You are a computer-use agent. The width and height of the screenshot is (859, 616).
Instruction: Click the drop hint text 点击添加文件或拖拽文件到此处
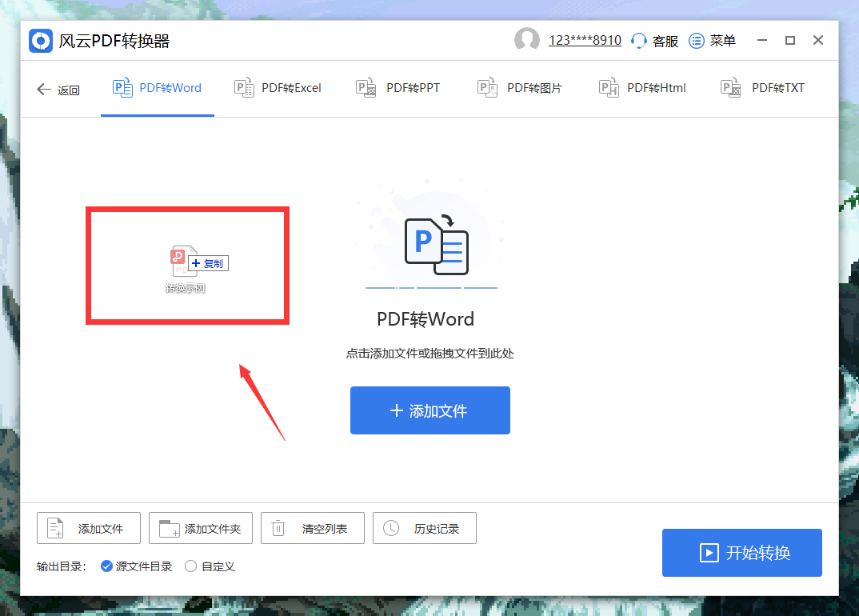(430, 354)
